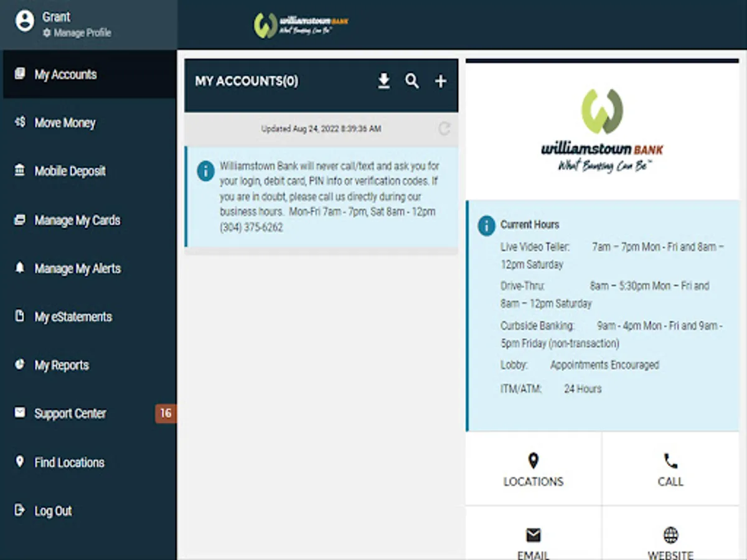This screenshot has width=747, height=560.
Task: Click the Find Locations pin icon
Action: click(x=20, y=462)
